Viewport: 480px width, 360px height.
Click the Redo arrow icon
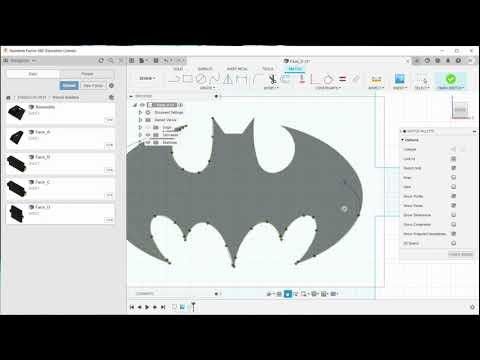pyautogui.click(x=179, y=60)
